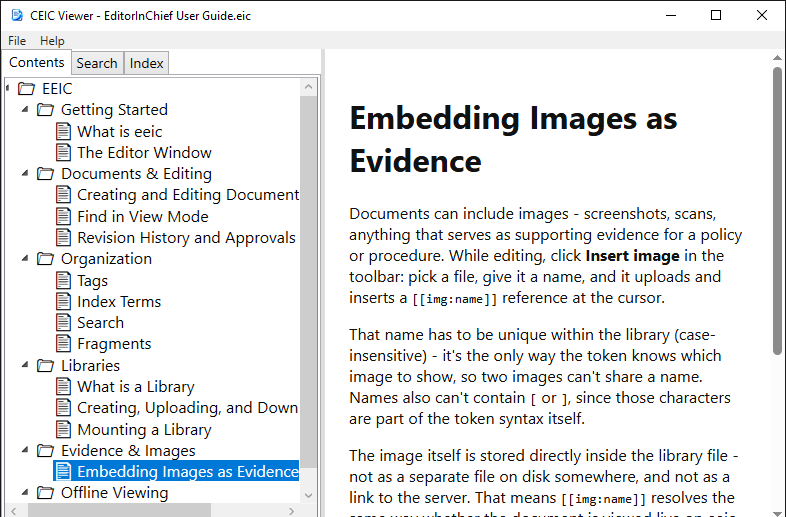
Task: Open The Editor Window topic
Action: (144, 152)
